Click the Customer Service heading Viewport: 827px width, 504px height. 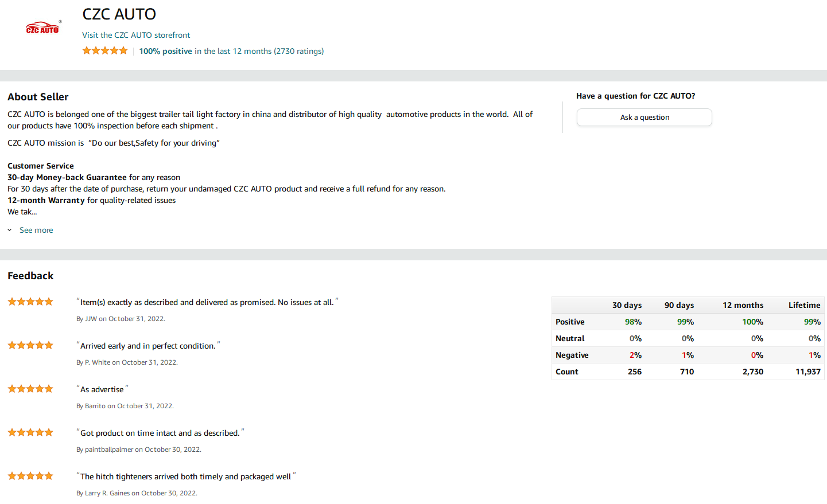41,166
